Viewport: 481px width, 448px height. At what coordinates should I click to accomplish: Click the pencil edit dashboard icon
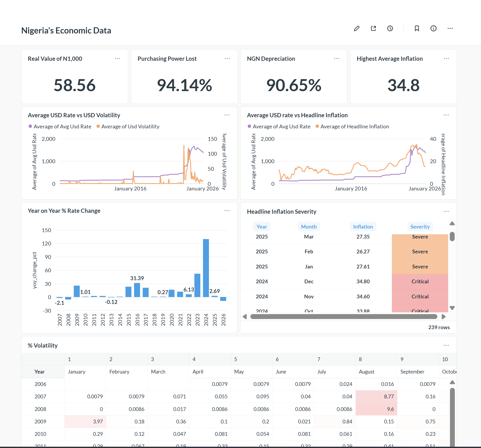point(356,29)
